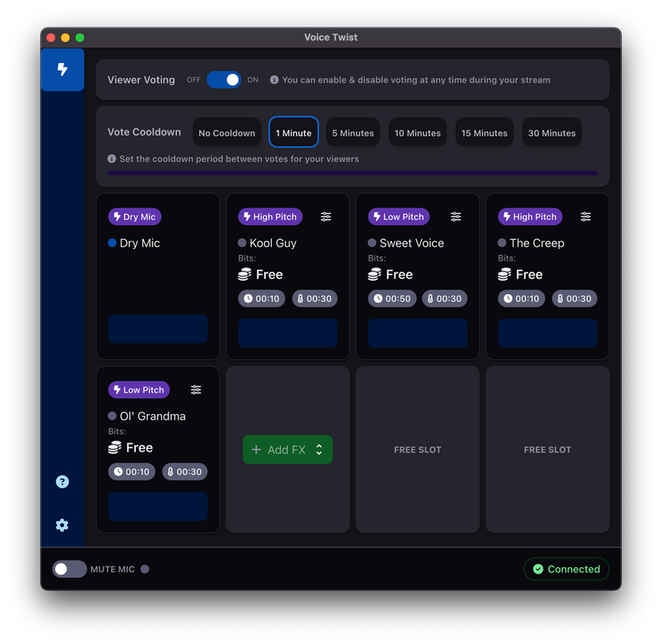
Task: Click the Viewer Voting info icon
Action: [x=274, y=80]
